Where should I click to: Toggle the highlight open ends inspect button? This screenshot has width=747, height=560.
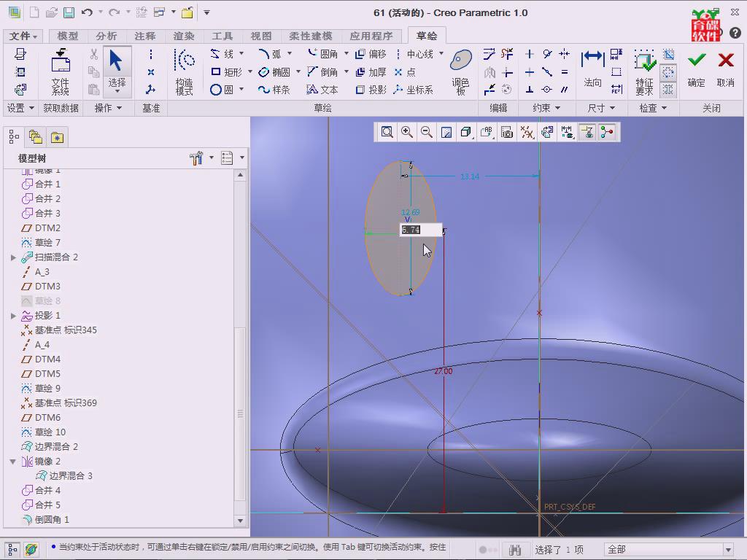(668, 72)
